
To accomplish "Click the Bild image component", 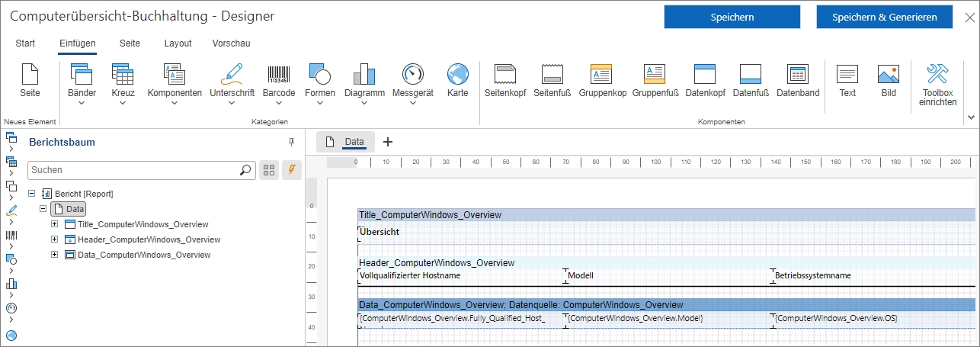I will [889, 81].
